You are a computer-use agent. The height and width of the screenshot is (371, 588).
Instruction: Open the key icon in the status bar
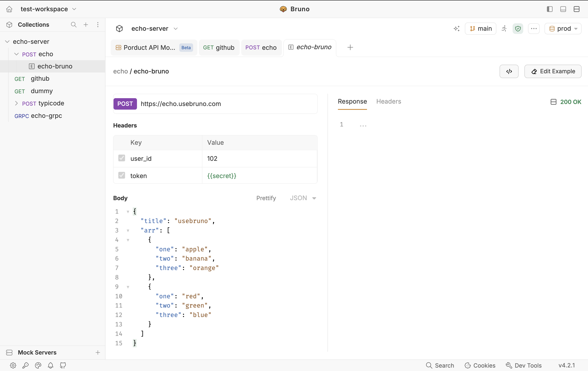coord(25,365)
